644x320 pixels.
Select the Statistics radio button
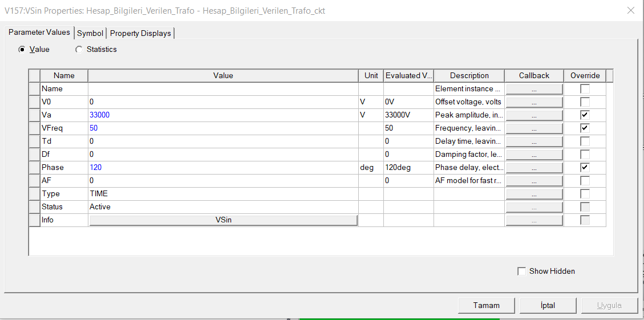coord(79,50)
